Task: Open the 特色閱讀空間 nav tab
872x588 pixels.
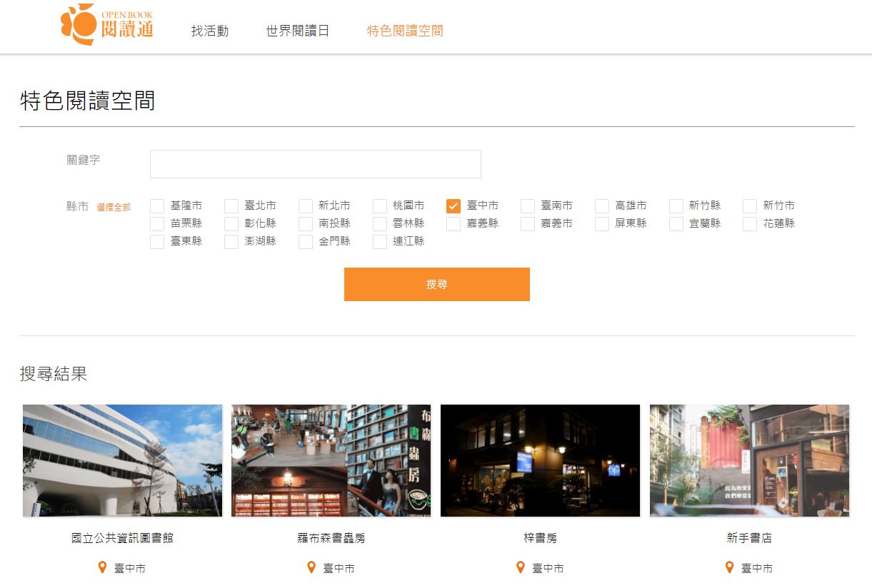Action: (405, 31)
